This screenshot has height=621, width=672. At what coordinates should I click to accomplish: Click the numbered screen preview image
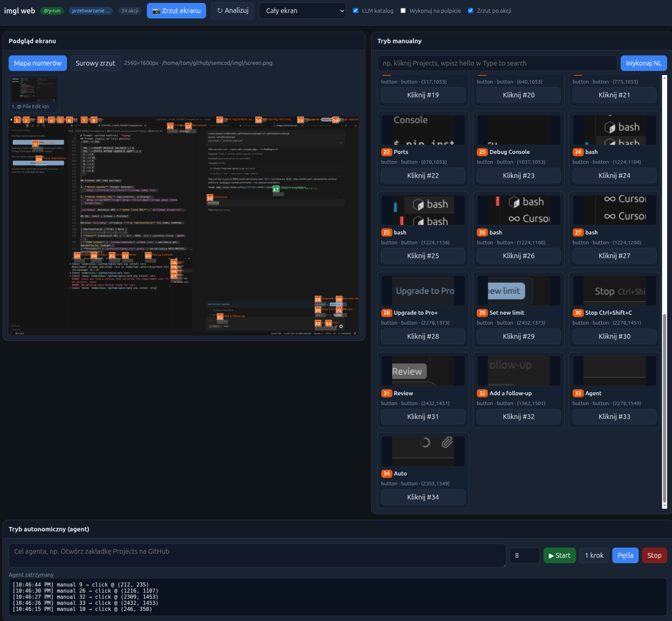[184, 226]
